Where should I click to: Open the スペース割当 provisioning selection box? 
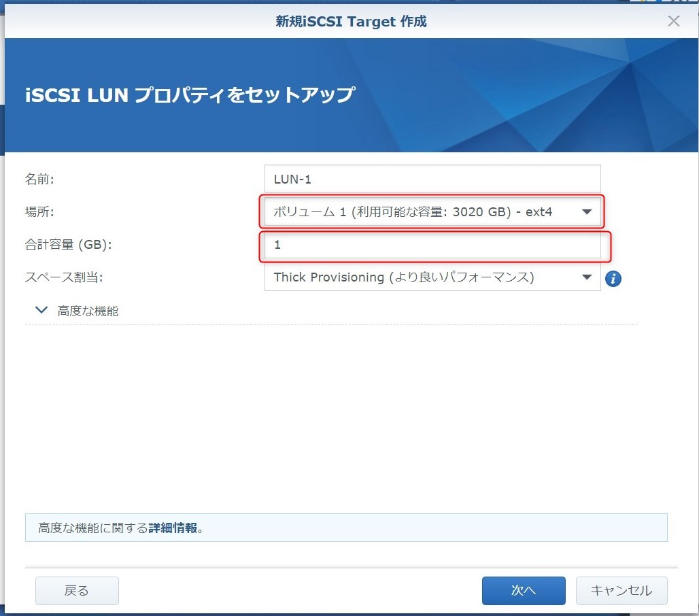point(422,277)
